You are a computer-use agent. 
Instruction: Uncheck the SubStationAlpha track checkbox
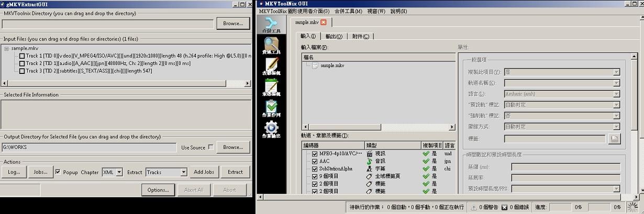[x=315, y=169]
